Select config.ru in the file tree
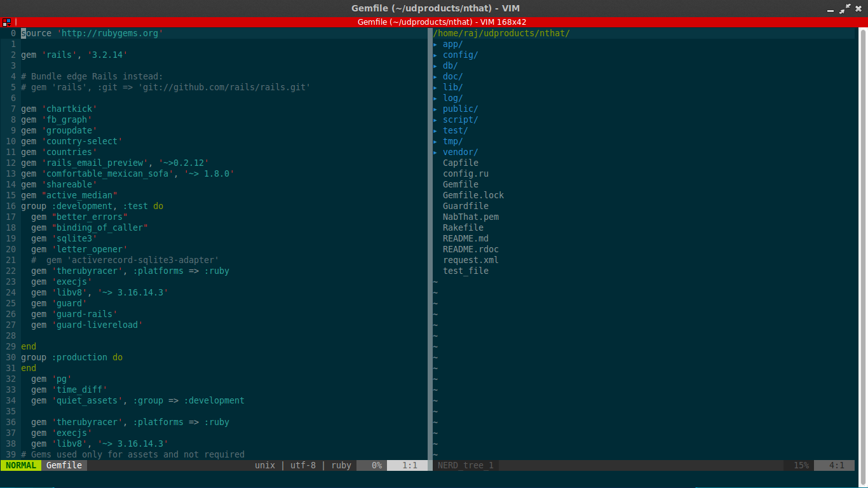The height and width of the screenshot is (488, 868). click(466, 173)
